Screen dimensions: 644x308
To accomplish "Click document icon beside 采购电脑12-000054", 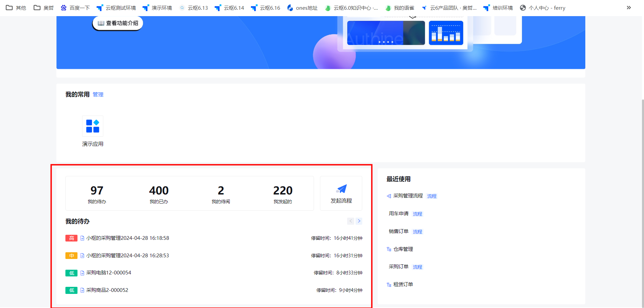I will 82,273.
